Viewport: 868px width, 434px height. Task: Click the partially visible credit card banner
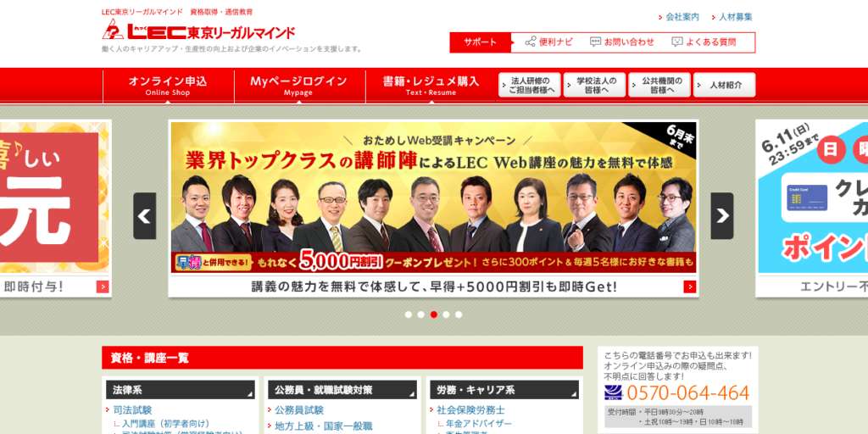coord(812,198)
